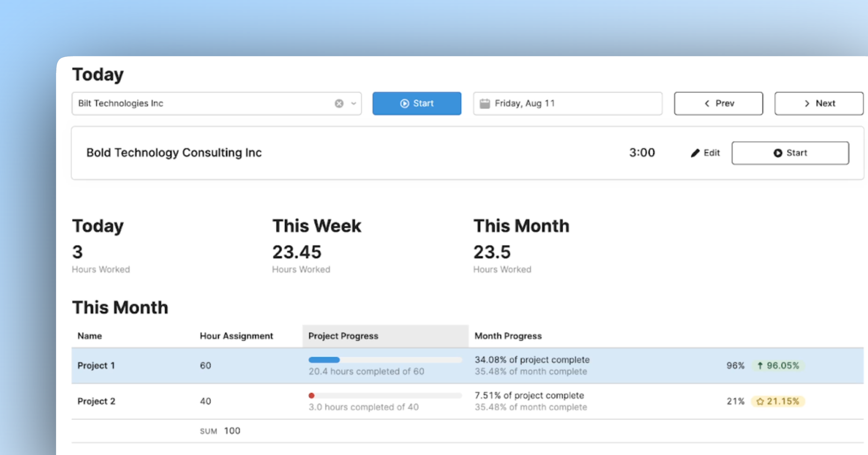Click the play icon on Bold Technology's Start button

coord(778,153)
